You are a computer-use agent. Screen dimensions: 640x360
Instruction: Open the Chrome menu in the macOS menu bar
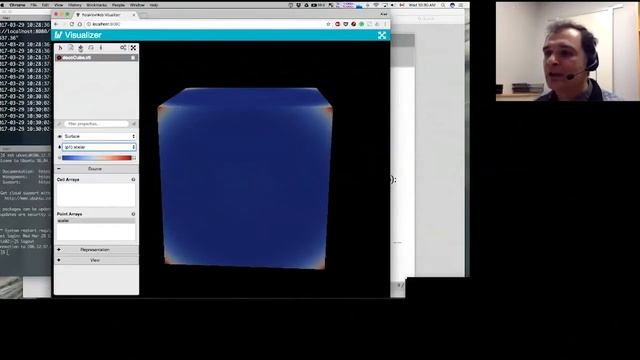pyautogui.click(x=17, y=5)
